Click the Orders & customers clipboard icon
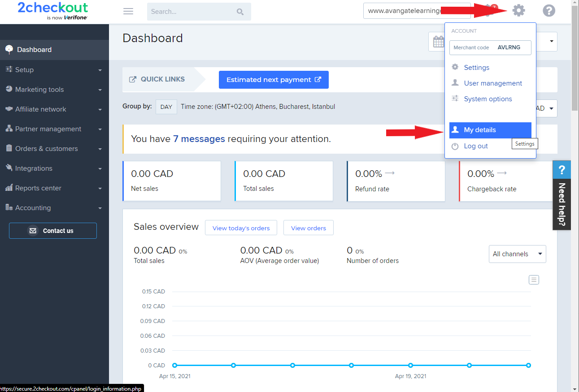 click(9, 148)
